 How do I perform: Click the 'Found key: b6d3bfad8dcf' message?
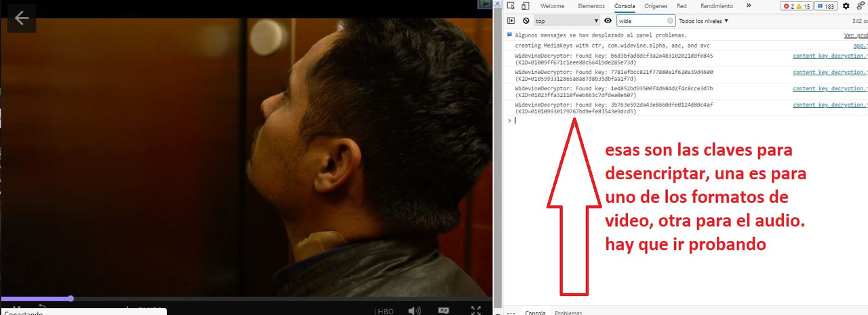pos(614,58)
